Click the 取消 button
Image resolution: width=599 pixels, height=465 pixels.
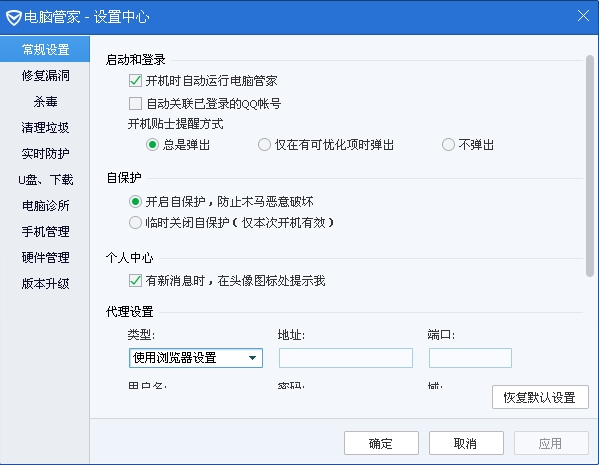(x=466, y=443)
